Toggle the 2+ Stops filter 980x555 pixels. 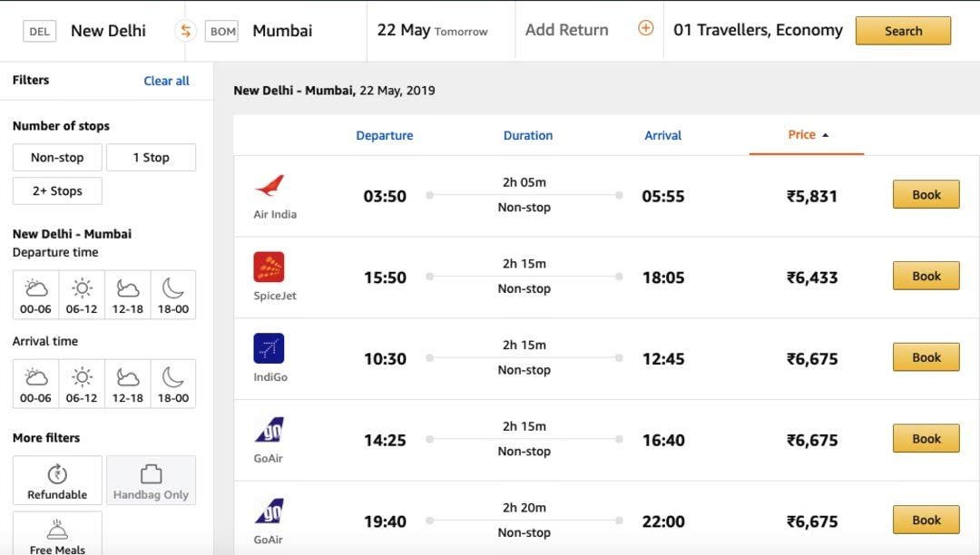(57, 191)
